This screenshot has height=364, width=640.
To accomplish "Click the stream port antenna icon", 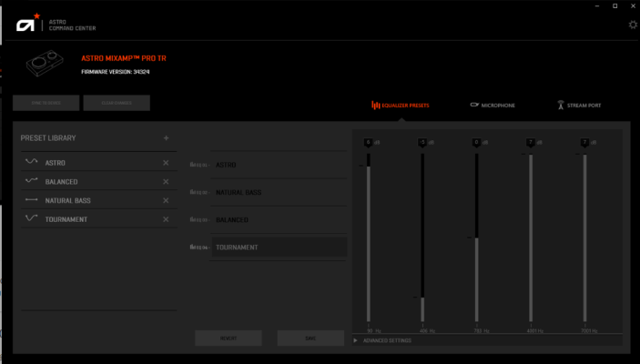I will (x=561, y=105).
